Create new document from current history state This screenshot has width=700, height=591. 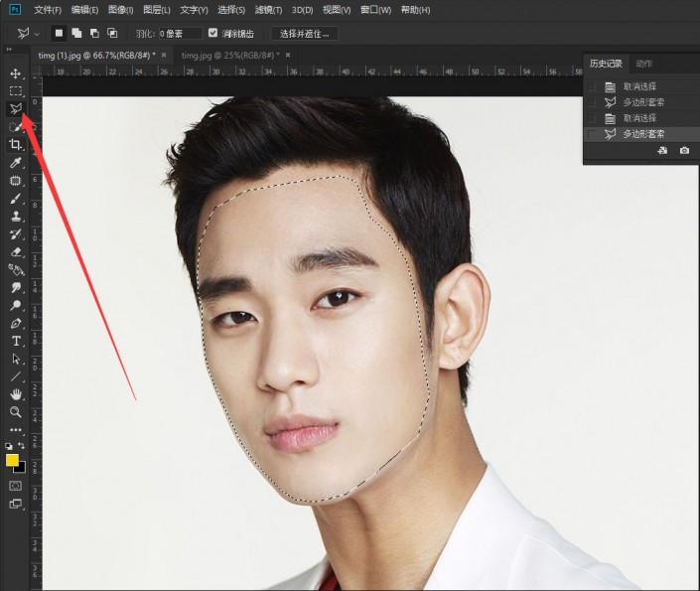click(662, 151)
